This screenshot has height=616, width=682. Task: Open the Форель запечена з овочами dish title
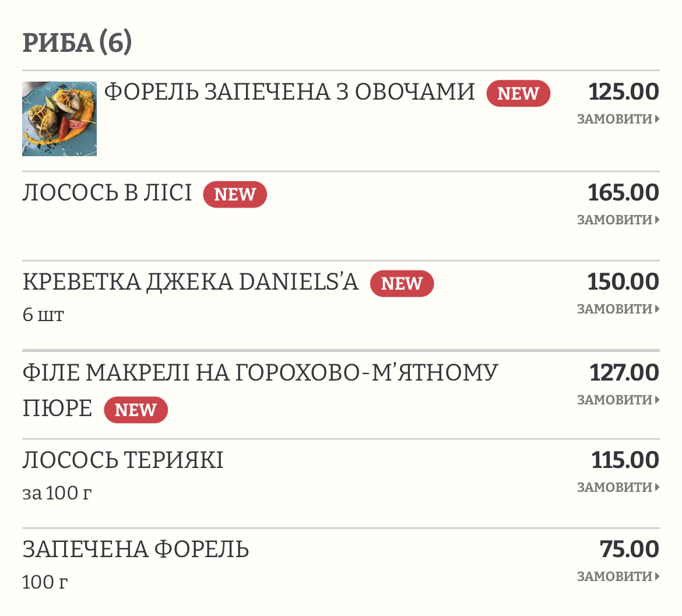point(289,92)
